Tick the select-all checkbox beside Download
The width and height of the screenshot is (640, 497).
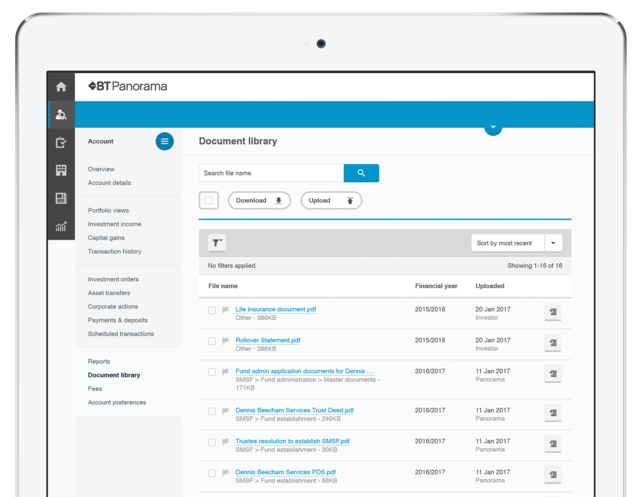[x=209, y=200]
